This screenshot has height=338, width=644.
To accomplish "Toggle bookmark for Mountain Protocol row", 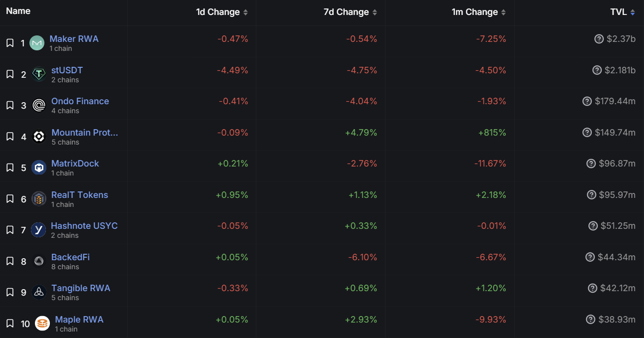I will (10, 137).
